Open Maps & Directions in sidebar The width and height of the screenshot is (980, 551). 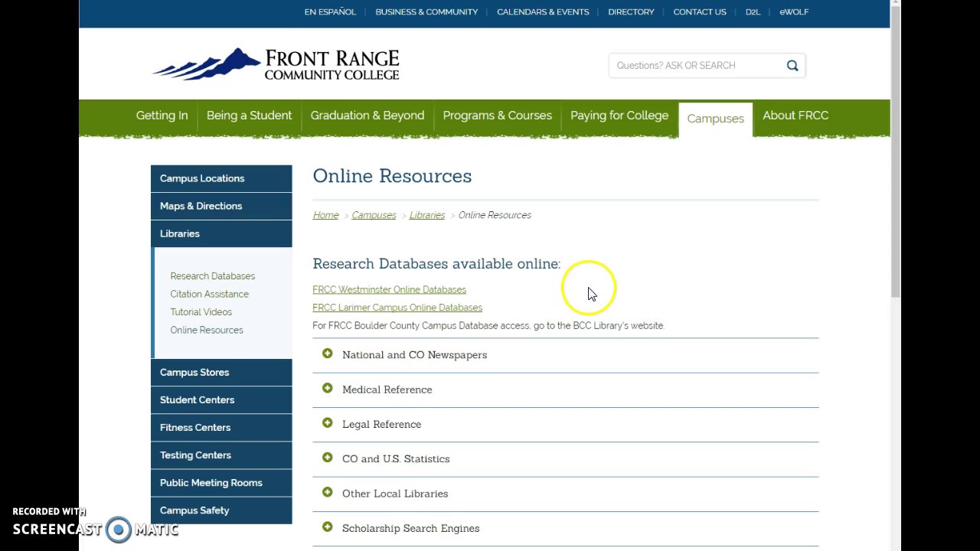[x=221, y=206]
